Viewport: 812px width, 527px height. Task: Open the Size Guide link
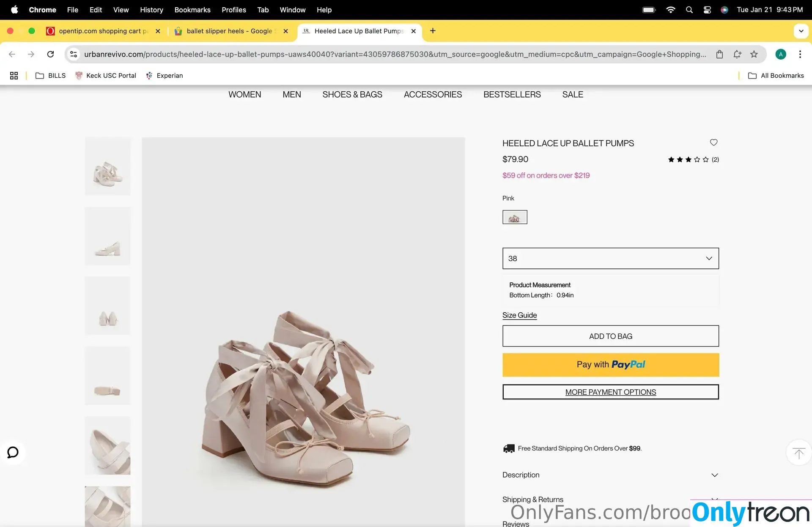point(519,315)
